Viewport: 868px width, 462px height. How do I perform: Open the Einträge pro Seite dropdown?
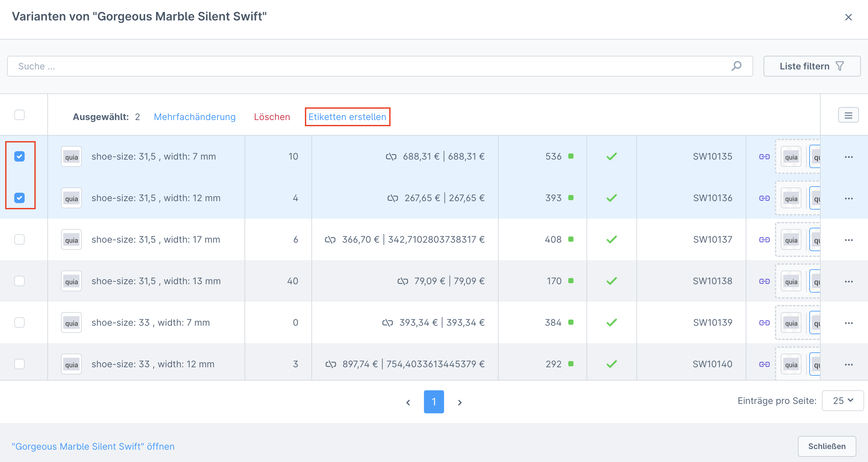pyautogui.click(x=842, y=400)
